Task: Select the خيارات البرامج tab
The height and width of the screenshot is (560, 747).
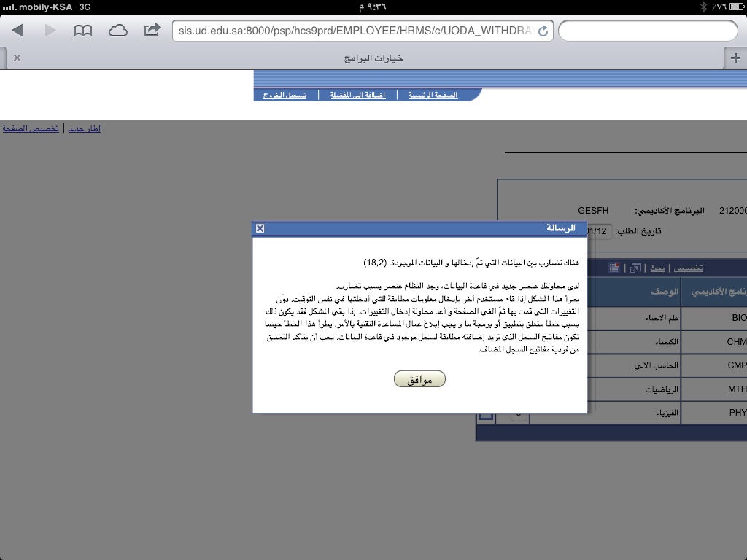Action: point(373,58)
